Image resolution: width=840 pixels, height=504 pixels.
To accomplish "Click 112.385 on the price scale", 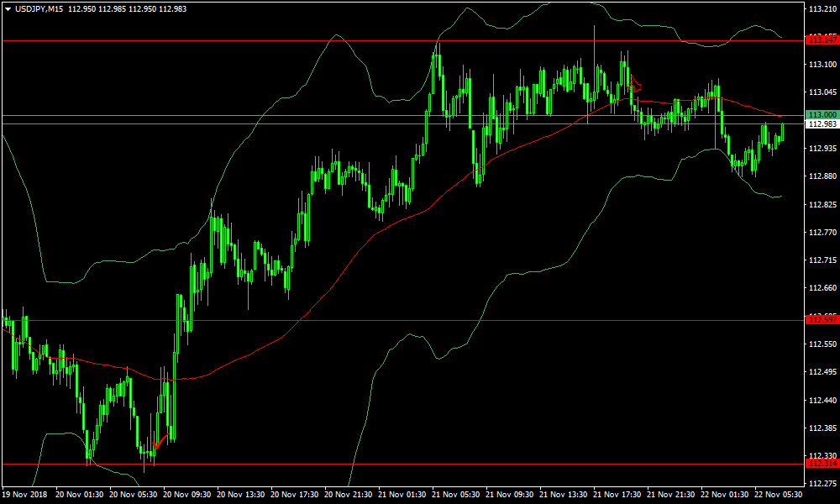I will (x=822, y=428).
